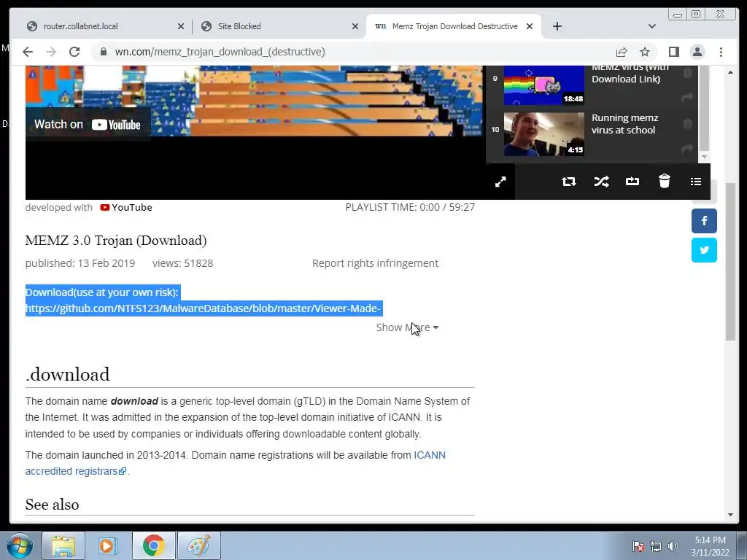
Task: Open the ICANN accredited registrars link
Action: click(x=236, y=463)
